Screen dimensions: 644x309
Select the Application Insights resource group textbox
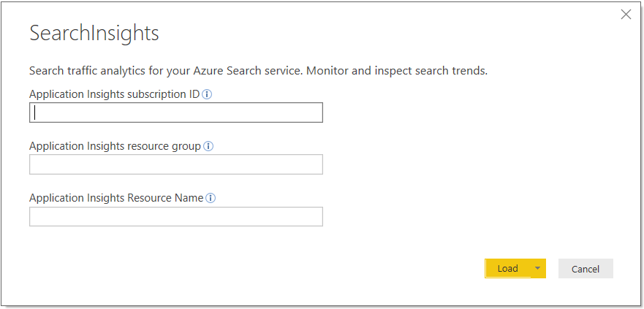175,164
